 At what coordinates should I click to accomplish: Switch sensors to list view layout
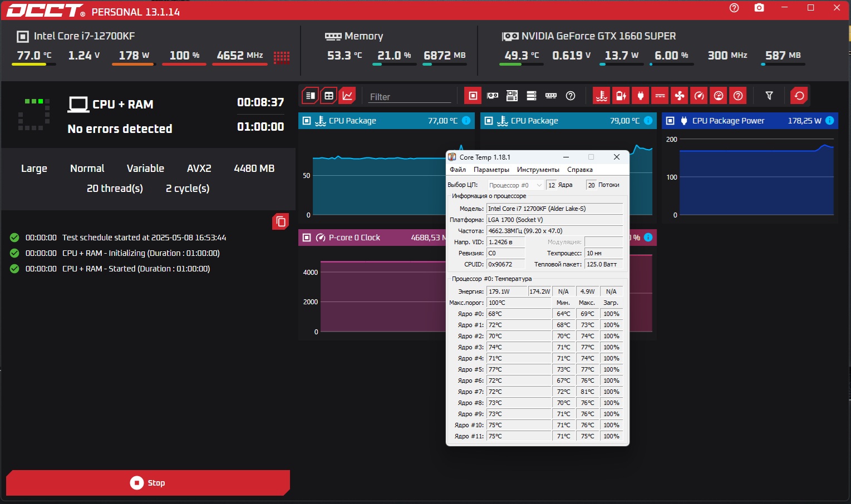pos(311,96)
